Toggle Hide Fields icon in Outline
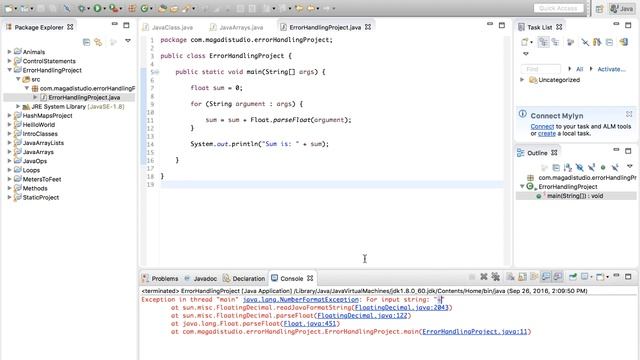This screenshot has height=360, width=640. [580, 167]
